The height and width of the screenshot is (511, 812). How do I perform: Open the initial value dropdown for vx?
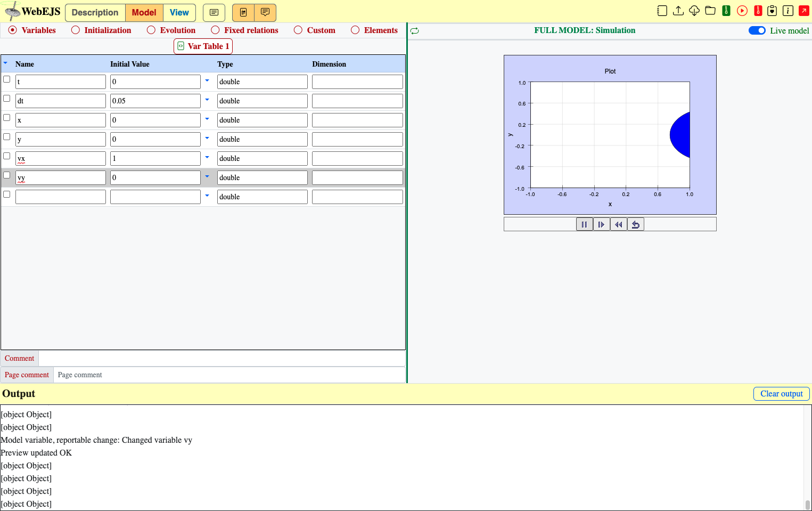coord(207,158)
